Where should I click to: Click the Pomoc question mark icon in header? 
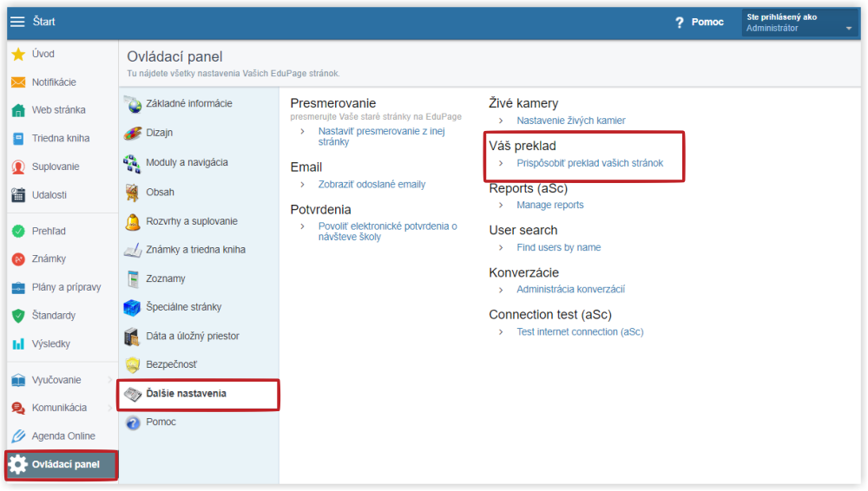pos(680,23)
